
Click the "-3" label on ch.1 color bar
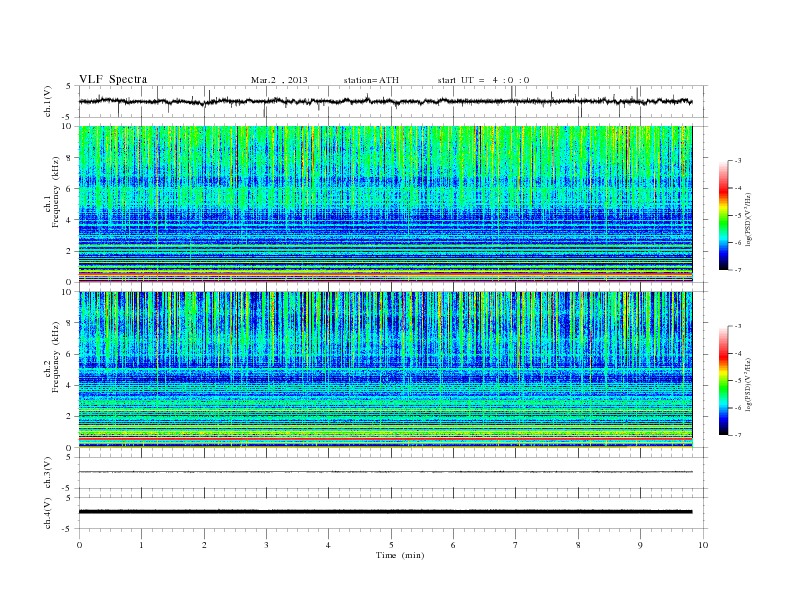pos(738,161)
